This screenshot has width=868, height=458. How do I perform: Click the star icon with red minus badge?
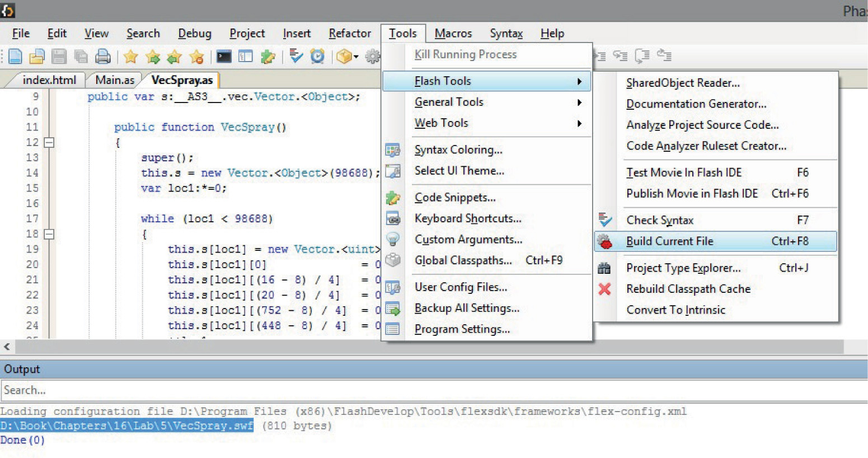coord(196,56)
